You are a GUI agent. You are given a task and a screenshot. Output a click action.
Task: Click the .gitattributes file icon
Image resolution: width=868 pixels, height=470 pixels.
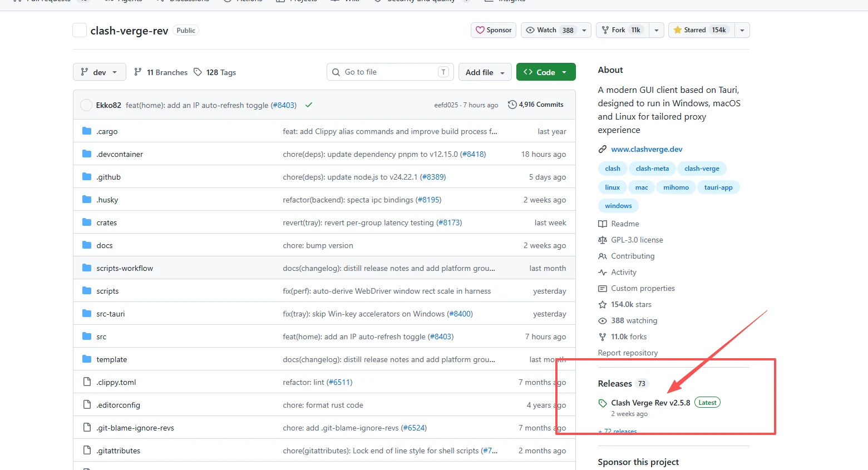coord(87,451)
